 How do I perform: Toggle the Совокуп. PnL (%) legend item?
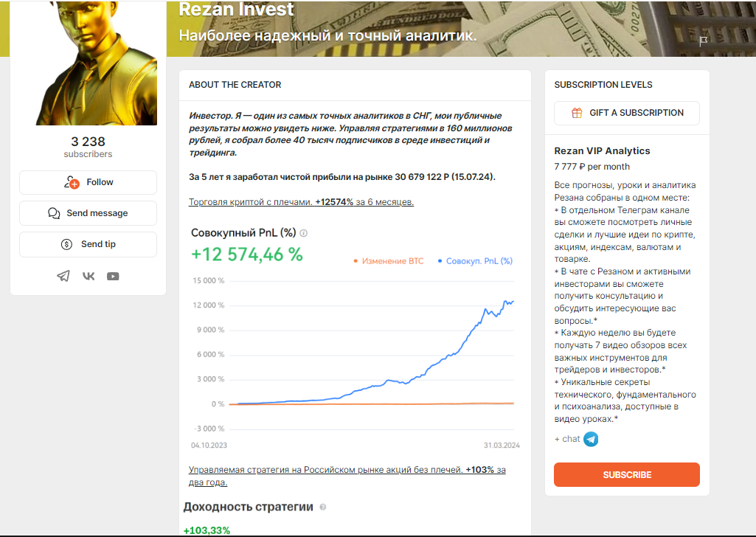point(476,261)
